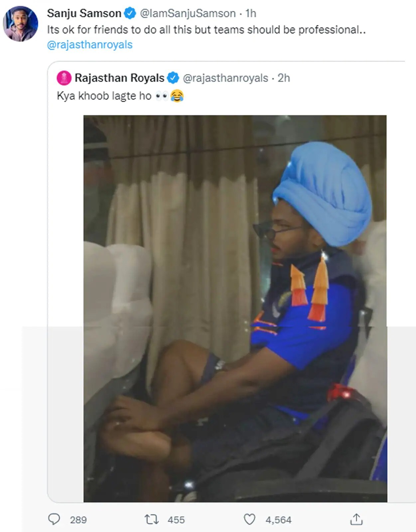The image size is (416, 532).
Task: Open the @rajasthanroyals mention link in tweet
Action: coord(90,45)
